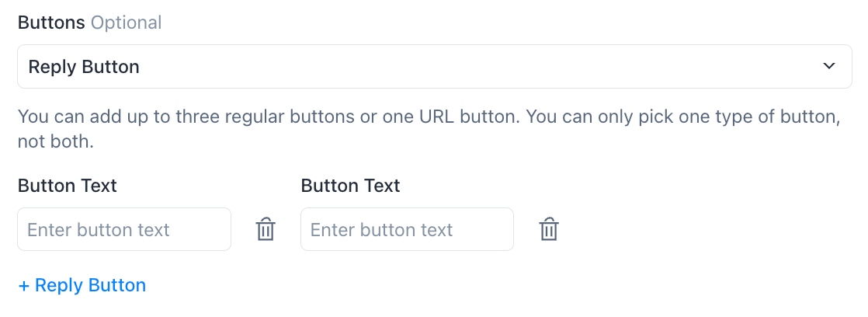Add another reply via '+ Reply Button'
The height and width of the screenshot is (317, 868).
point(82,285)
